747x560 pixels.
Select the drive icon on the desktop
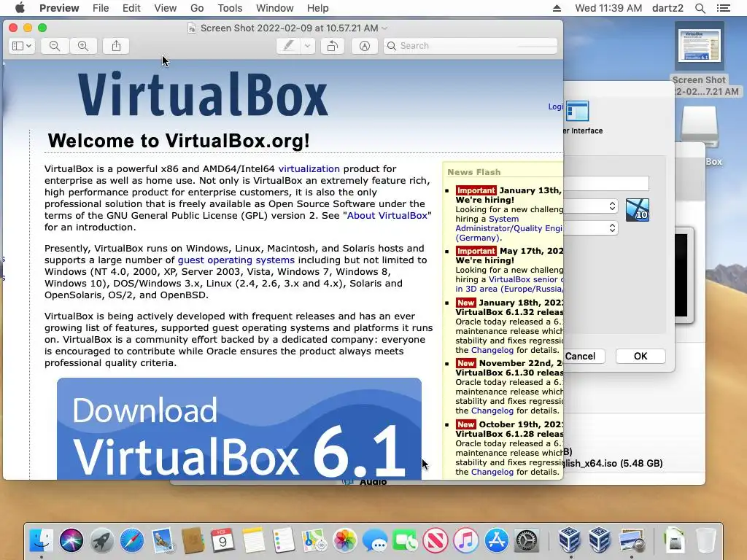[700, 126]
